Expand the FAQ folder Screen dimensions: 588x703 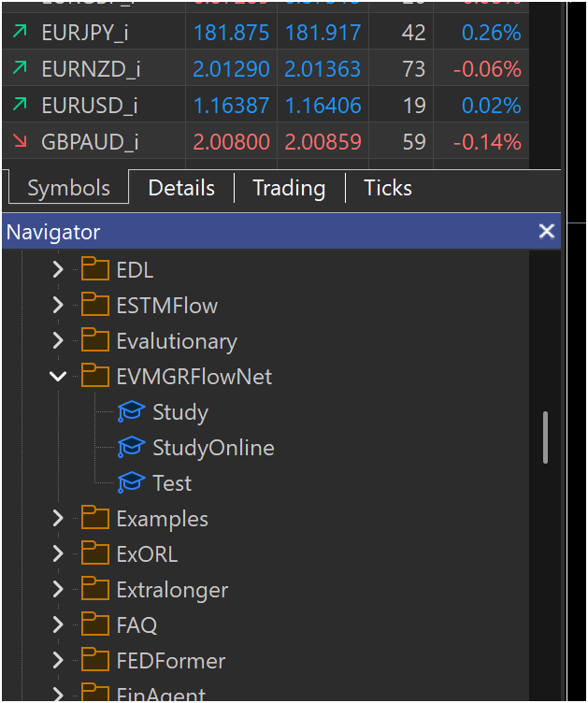(x=58, y=625)
